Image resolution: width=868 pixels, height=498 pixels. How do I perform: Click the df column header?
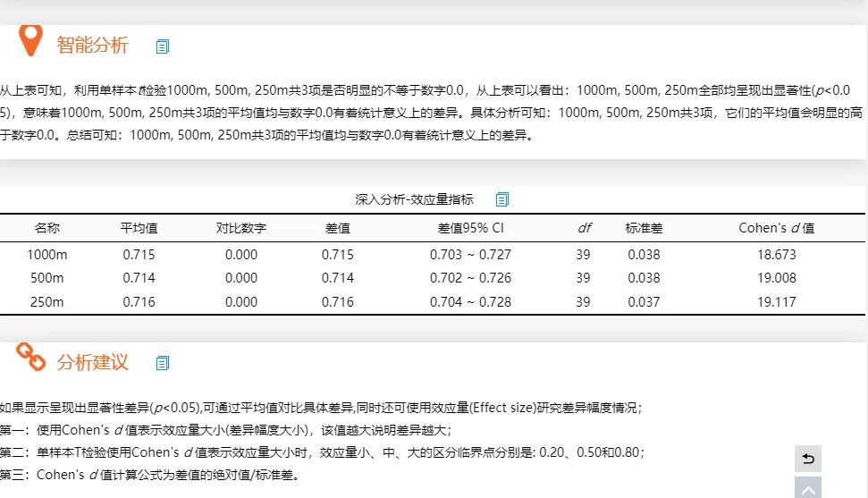[584, 228]
